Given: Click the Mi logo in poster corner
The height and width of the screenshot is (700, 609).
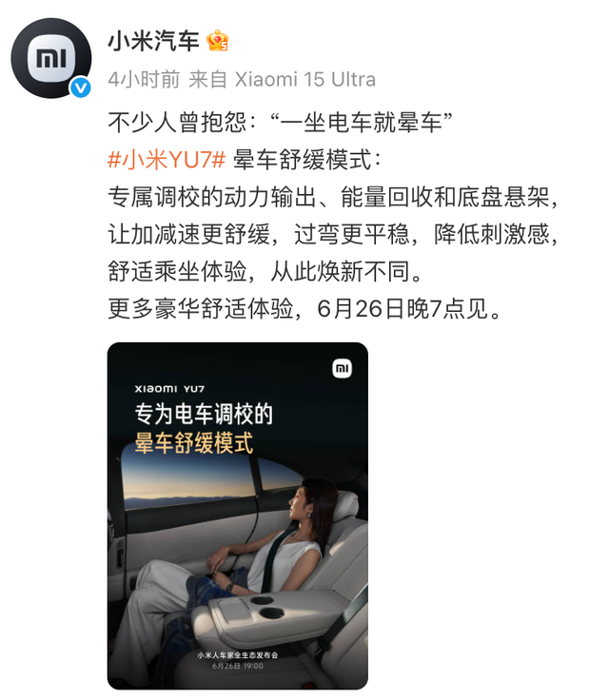Looking at the screenshot, I should (343, 369).
